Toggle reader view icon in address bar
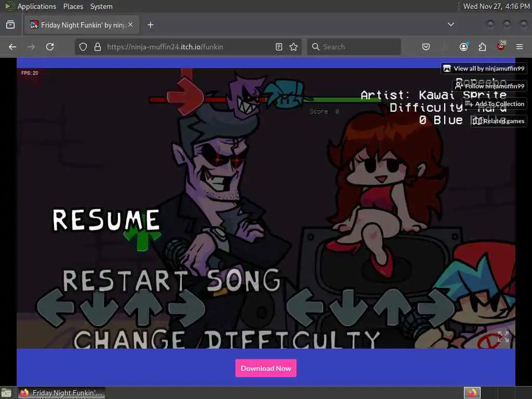The image size is (532, 399). (x=279, y=47)
